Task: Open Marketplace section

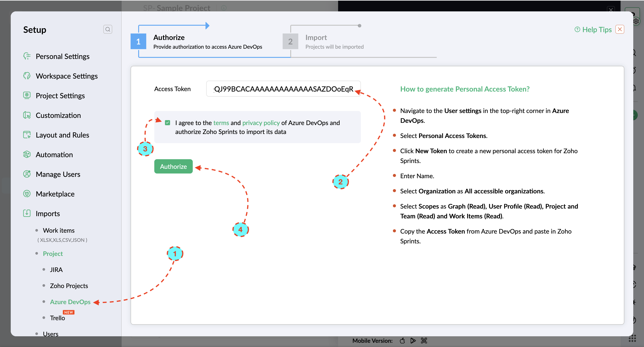Action: pos(55,194)
